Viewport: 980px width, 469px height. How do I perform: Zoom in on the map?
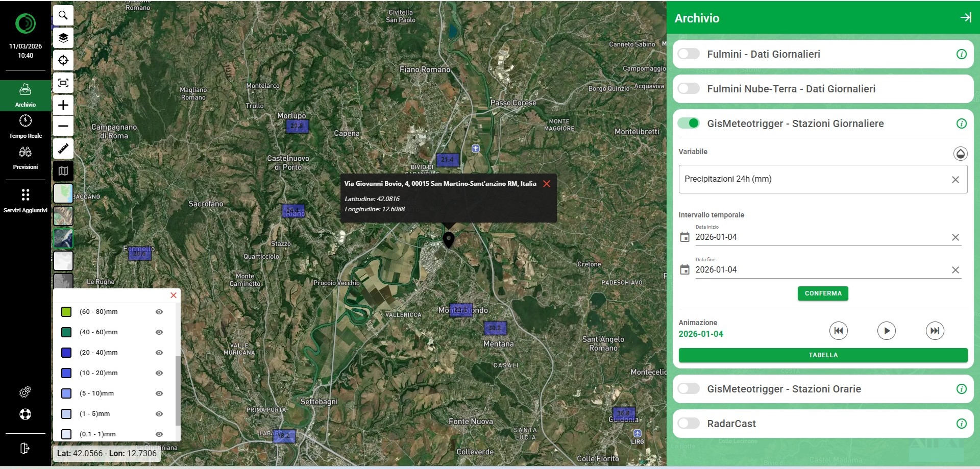tap(63, 105)
